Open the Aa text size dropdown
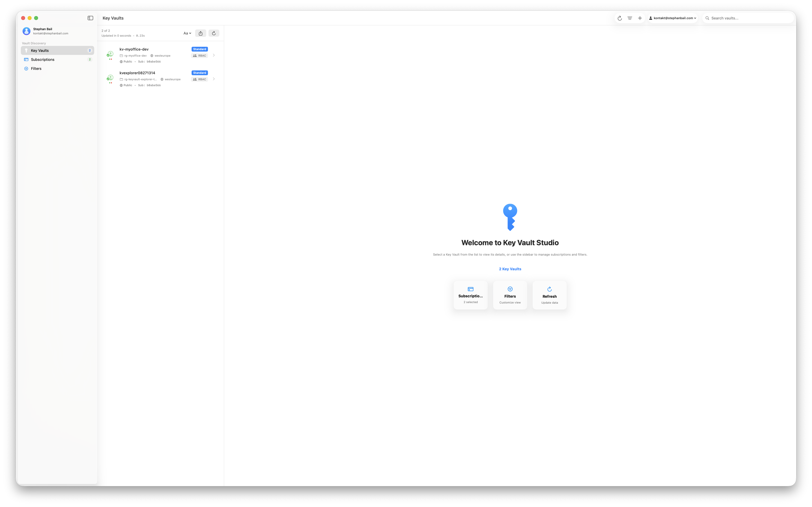This screenshot has width=812, height=507. click(x=187, y=33)
